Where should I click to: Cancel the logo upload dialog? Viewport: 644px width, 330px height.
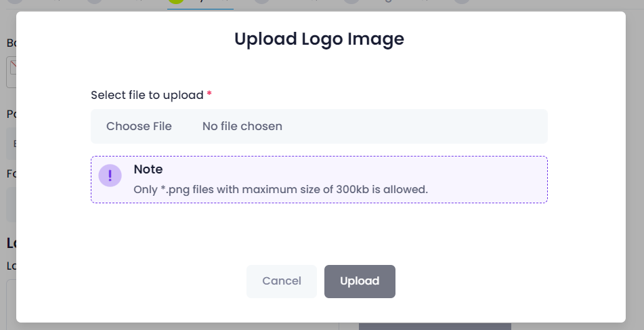pyautogui.click(x=282, y=281)
